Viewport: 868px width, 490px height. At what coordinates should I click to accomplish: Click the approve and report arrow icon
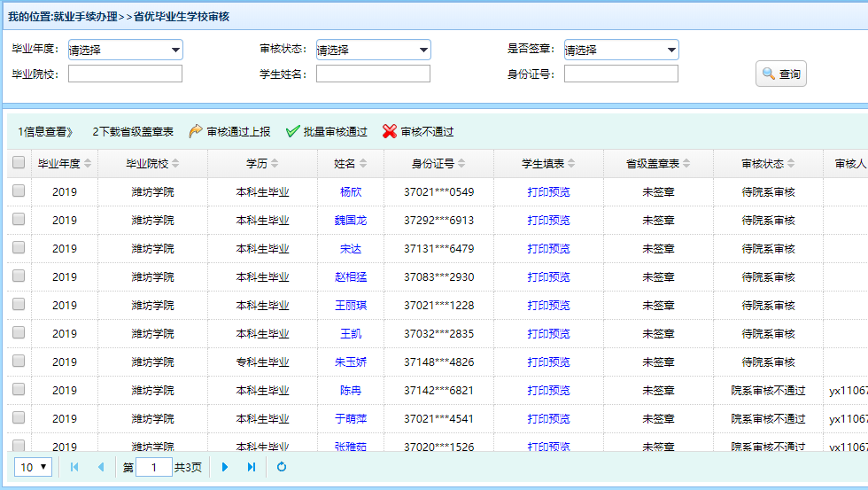coord(196,132)
